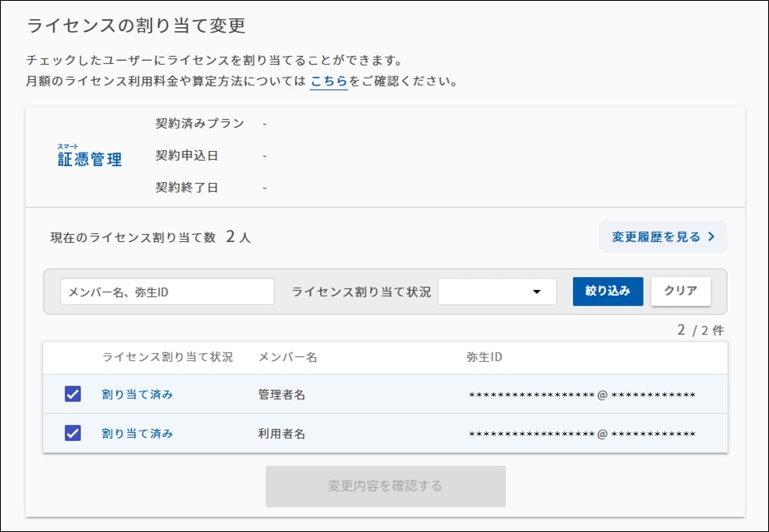Click the スマート証憑管理 product logo
Viewport: 769px width, 532px height.
pyautogui.click(x=90, y=156)
